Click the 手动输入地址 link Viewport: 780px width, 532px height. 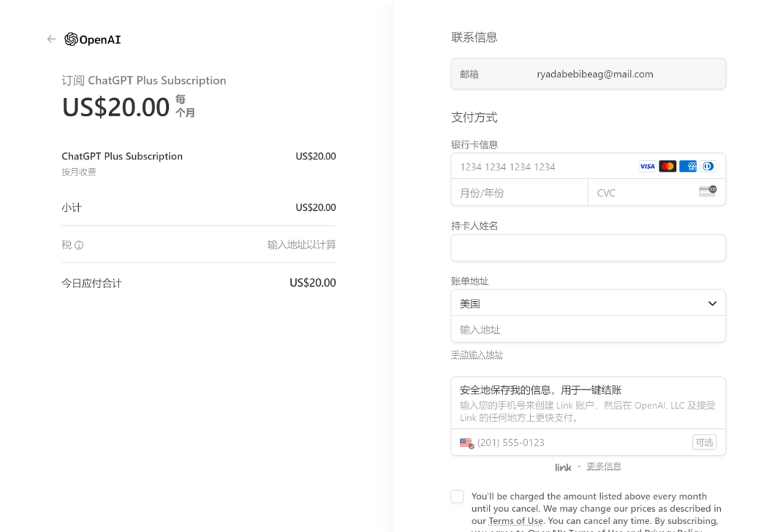pos(477,355)
